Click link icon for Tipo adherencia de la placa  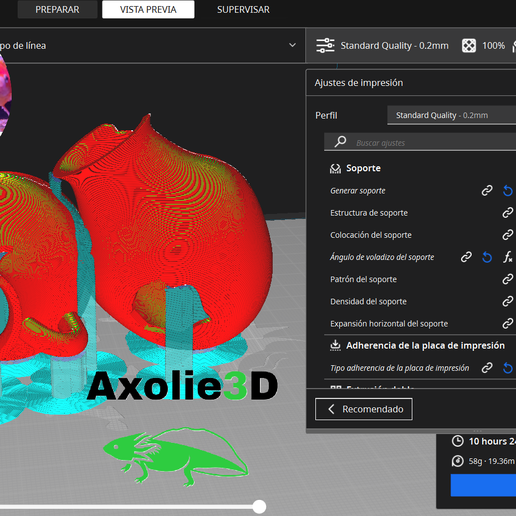(487, 368)
